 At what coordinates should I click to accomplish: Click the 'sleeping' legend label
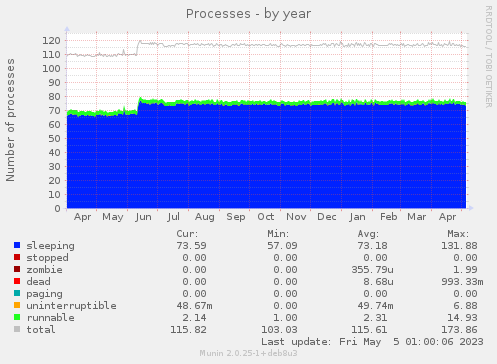tap(50, 246)
